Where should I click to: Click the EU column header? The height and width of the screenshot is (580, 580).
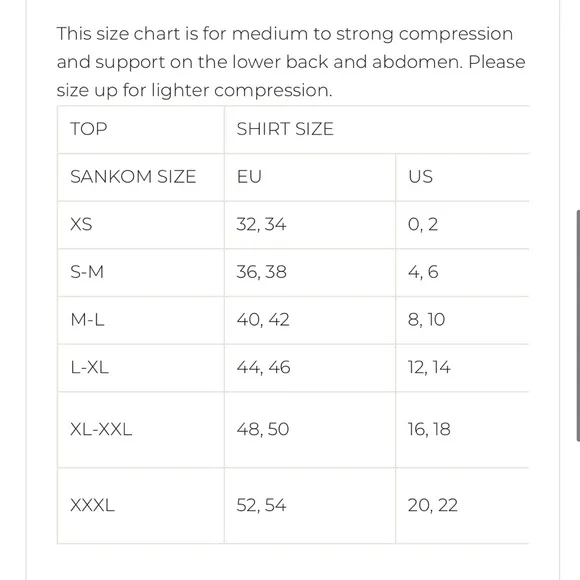click(x=310, y=177)
